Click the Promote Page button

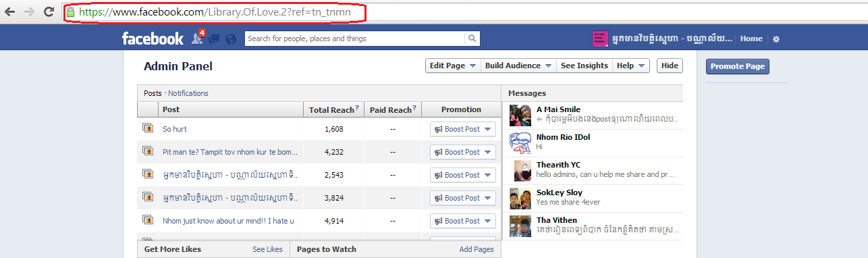tap(738, 66)
